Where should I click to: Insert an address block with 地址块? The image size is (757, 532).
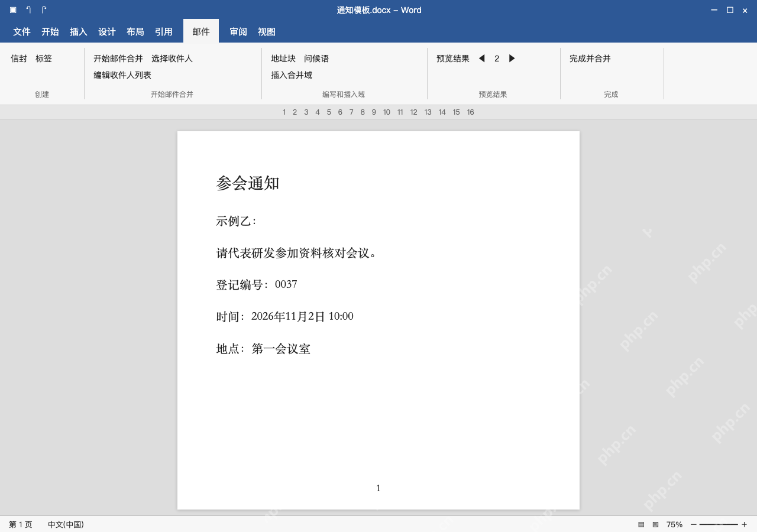click(283, 59)
